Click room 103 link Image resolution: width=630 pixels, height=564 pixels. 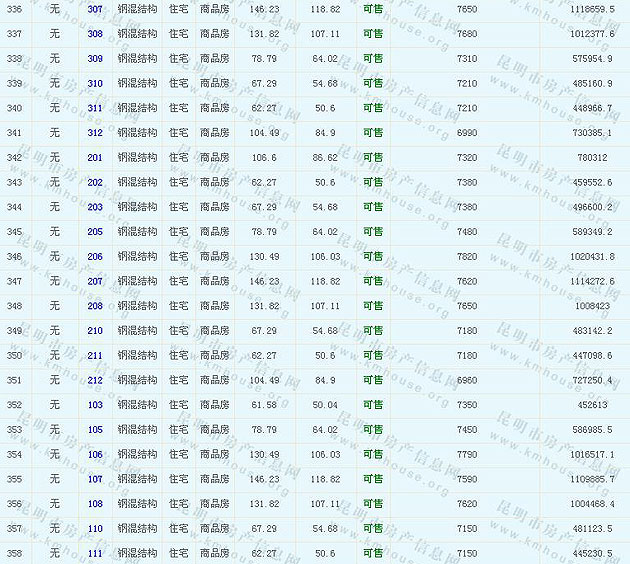(95, 405)
